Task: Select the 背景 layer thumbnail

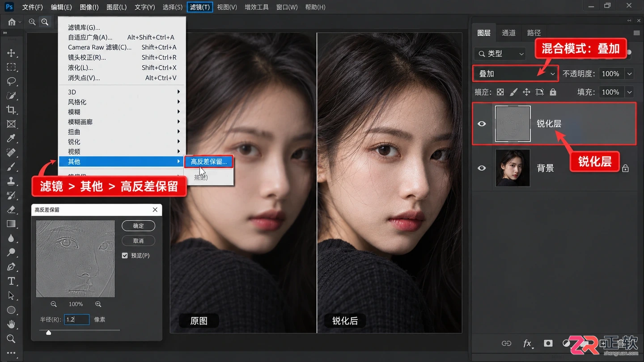Action: (513, 168)
